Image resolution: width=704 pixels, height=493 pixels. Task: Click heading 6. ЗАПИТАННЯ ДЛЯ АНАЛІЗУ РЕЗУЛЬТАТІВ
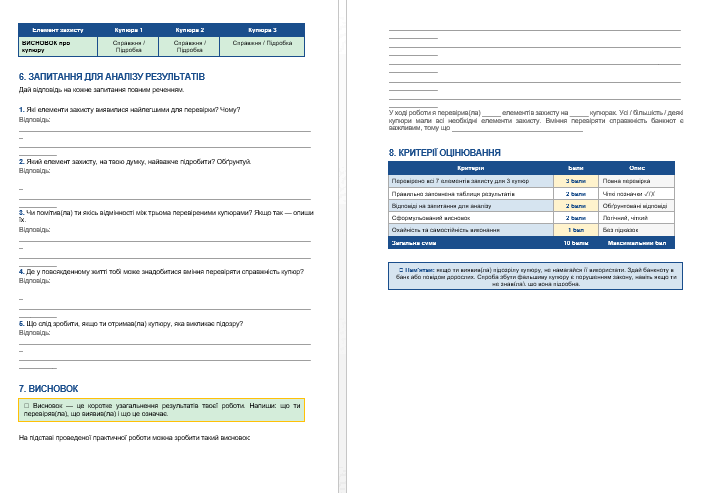112,77
